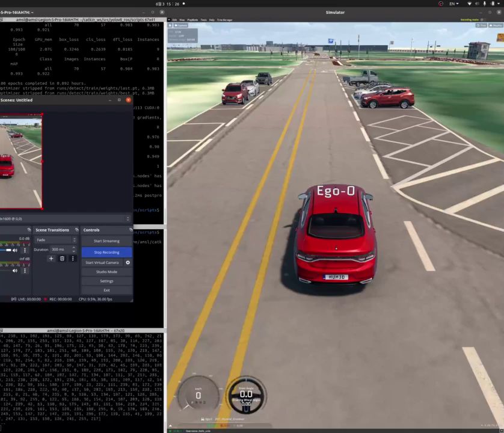Open the PlayMode menu
The width and height of the screenshot is (504, 433).
tap(192, 20)
